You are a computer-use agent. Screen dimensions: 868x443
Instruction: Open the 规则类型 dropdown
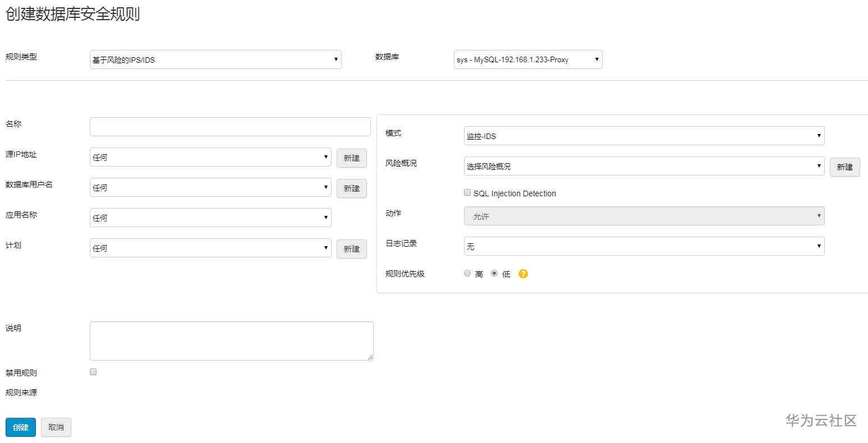tap(215, 59)
